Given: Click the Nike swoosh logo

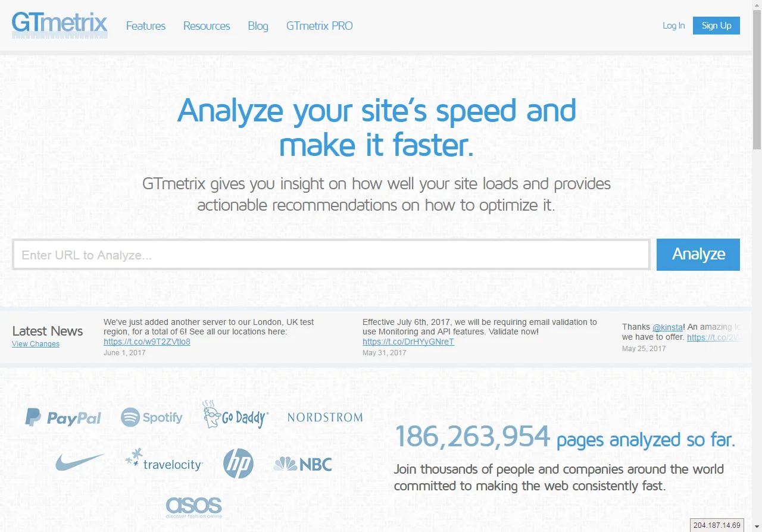Looking at the screenshot, I should (x=79, y=462).
